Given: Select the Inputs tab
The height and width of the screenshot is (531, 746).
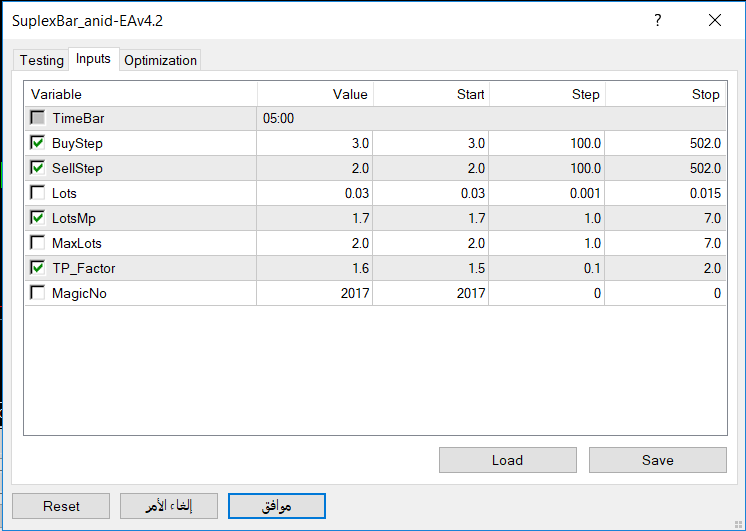Looking at the screenshot, I should (x=93, y=59).
